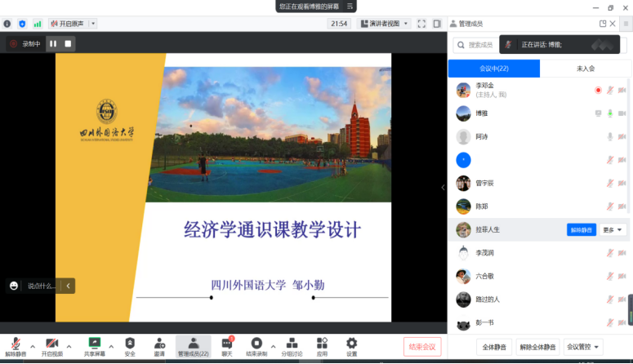Image resolution: width=633 pixels, height=364 pixels.
Task: Select the 会议中(22) tab
Action: [493, 69]
